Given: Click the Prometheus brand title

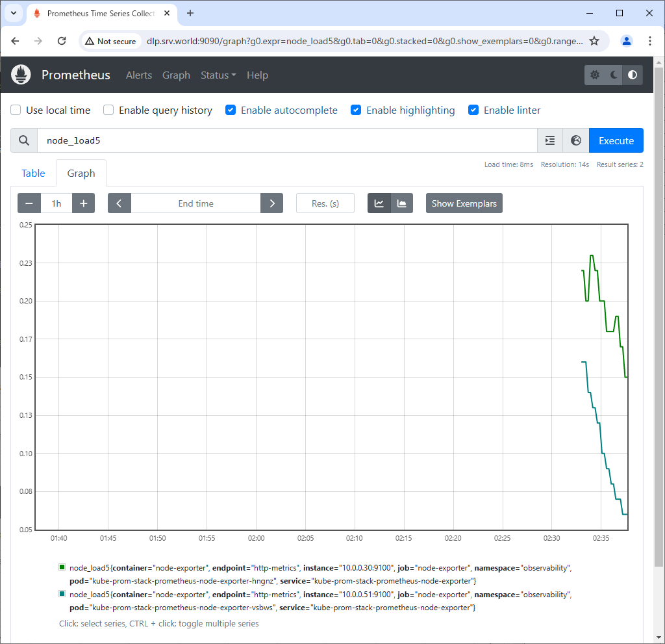Looking at the screenshot, I should (76, 75).
